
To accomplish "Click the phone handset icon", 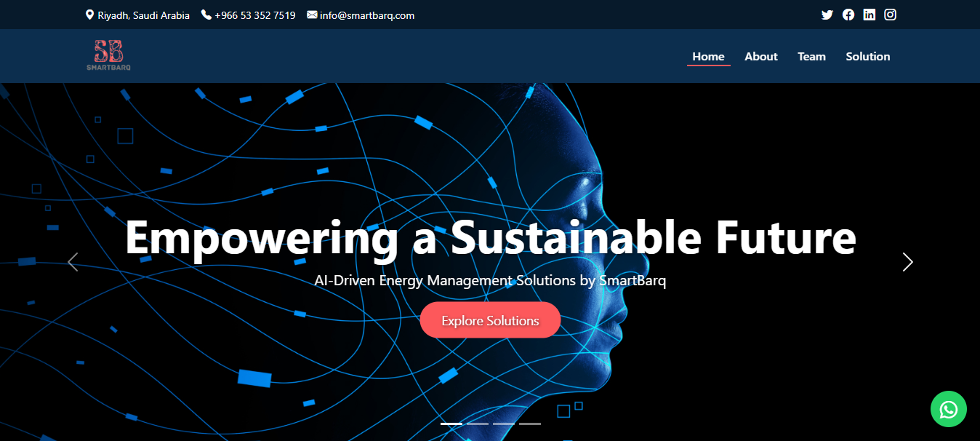I will (x=206, y=15).
